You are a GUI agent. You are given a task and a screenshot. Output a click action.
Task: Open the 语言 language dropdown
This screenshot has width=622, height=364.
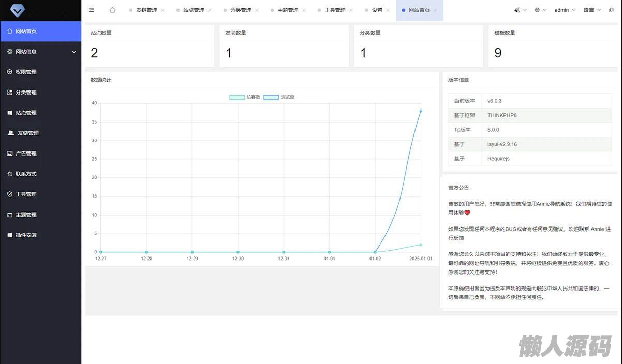592,10
